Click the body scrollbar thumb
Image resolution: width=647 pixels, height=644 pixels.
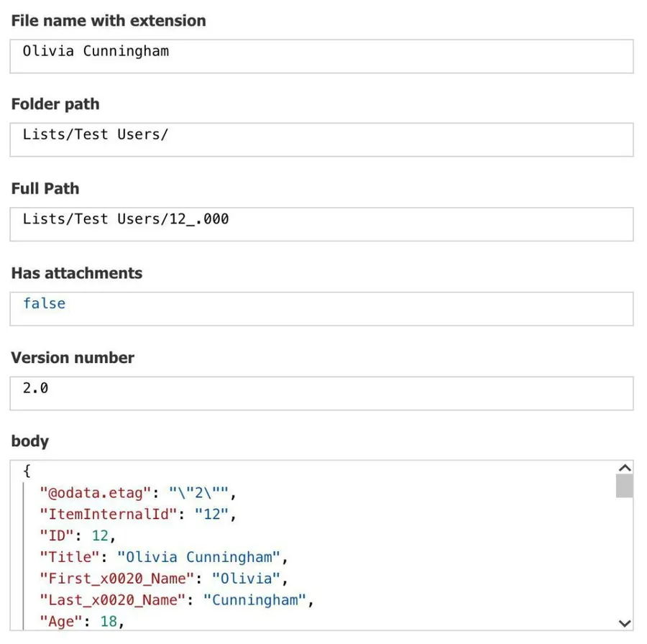(625, 486)
